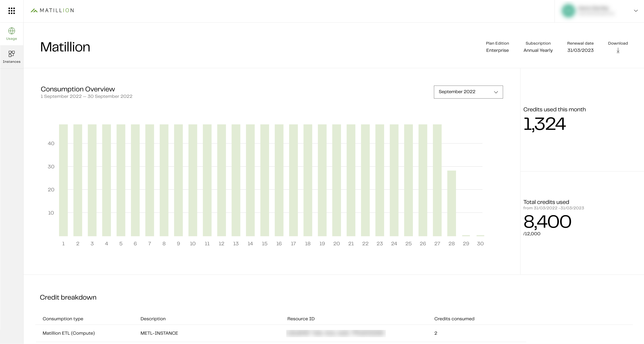Download the usage report via arrow icon
Viewport: 644px width, 344px height.
click(618, 51)
